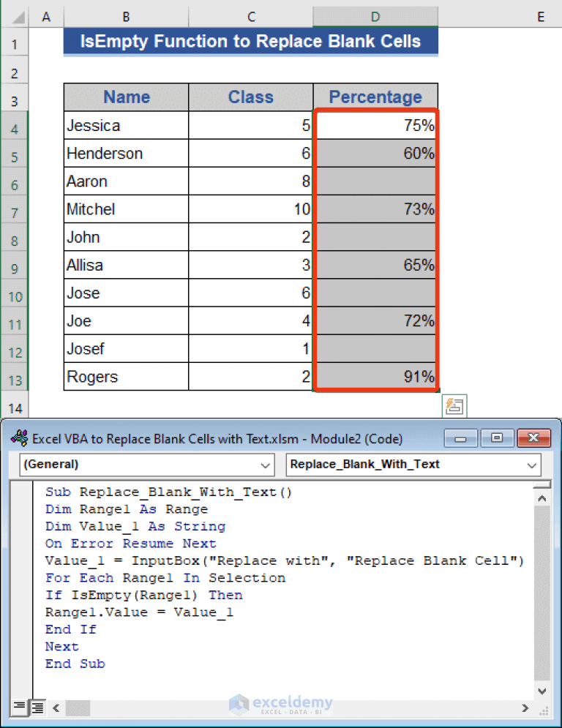Screen dimensions: 562x728
Task: Click the code window horizontal scrollbar thumb
Action: point(78,708)
